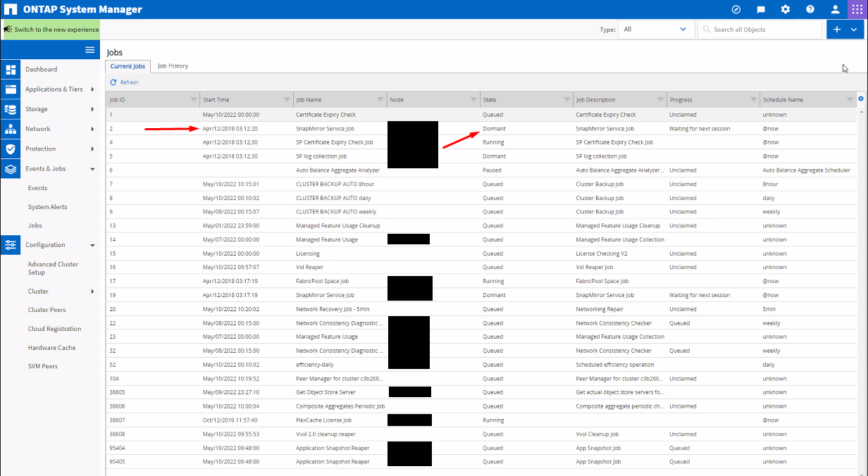Click the compass guide icon in header
Viewport: 868px width, 476px height.
[x=736, y=10]
